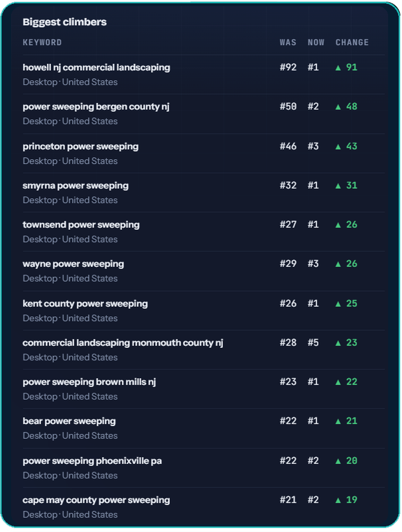Open keyword 'townsend power sweeping'
This screenshot has width=402, height=532.
(81, 225)
